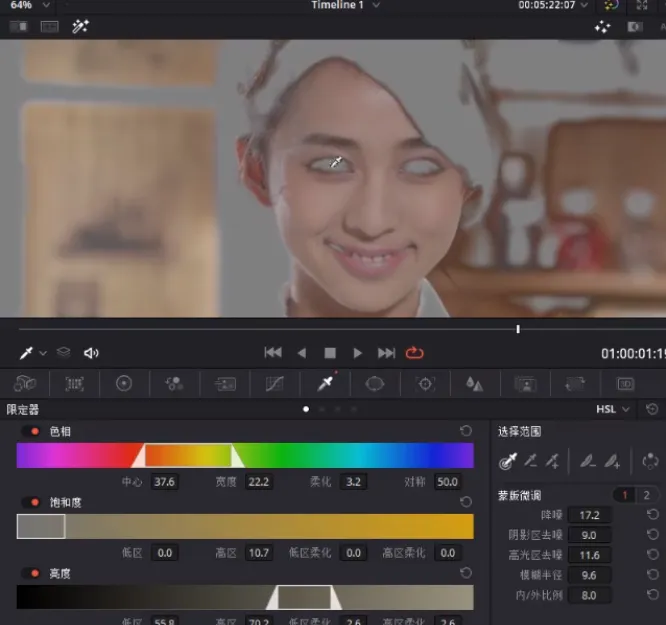This screenshot has height=625, width=666.
Task: Open the 3D stereoscopic palette
Action: tap(626, 384)
